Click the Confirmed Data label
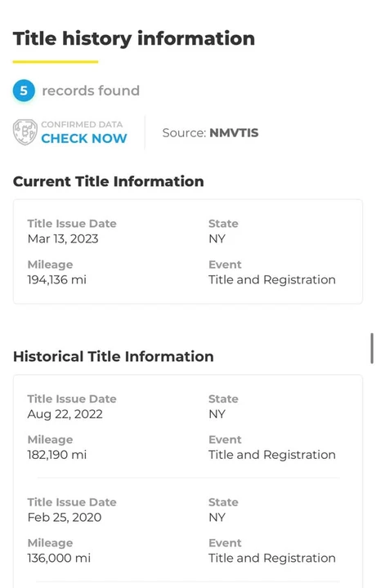 82,124
